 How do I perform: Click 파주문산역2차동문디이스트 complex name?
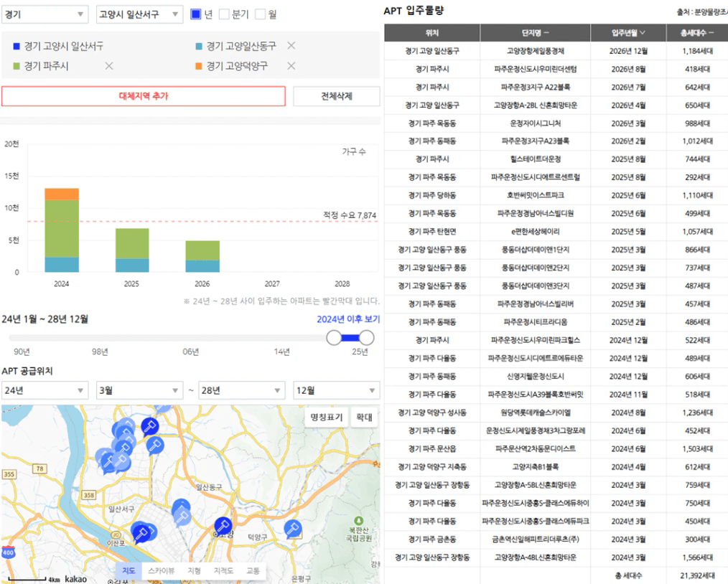[x=536, y=448]
